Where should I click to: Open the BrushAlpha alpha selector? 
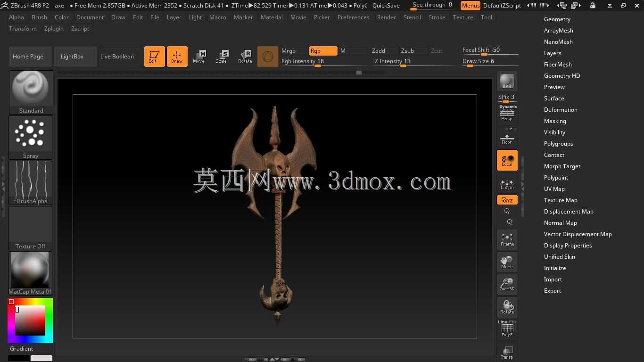(x=31, y=183)
